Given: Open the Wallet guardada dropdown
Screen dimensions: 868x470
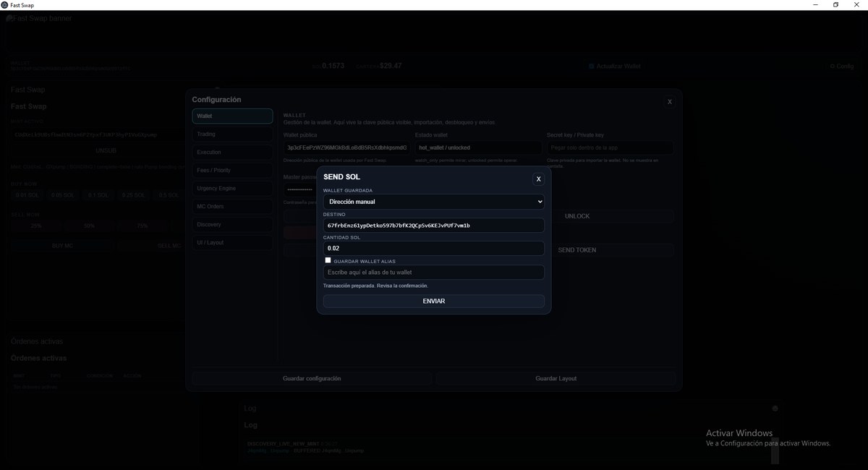Looking at the screenshot, I should 433,202.
